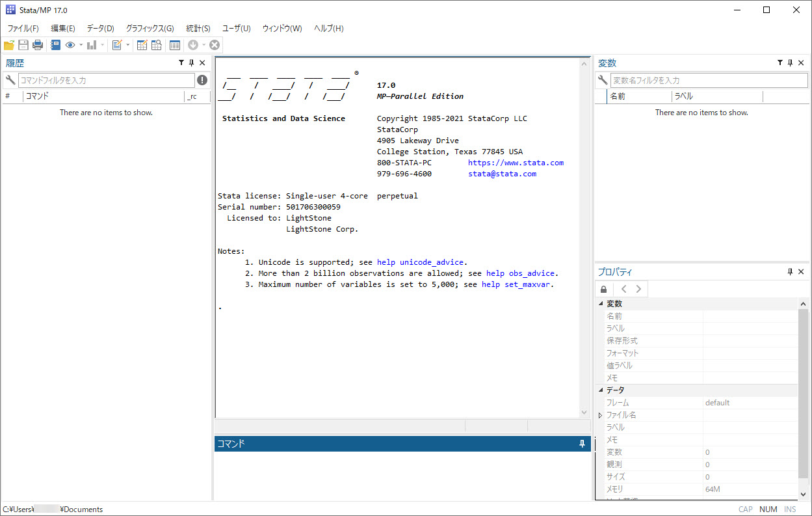
Task: Open the データ(D) menu
Action: click(101, 29)
